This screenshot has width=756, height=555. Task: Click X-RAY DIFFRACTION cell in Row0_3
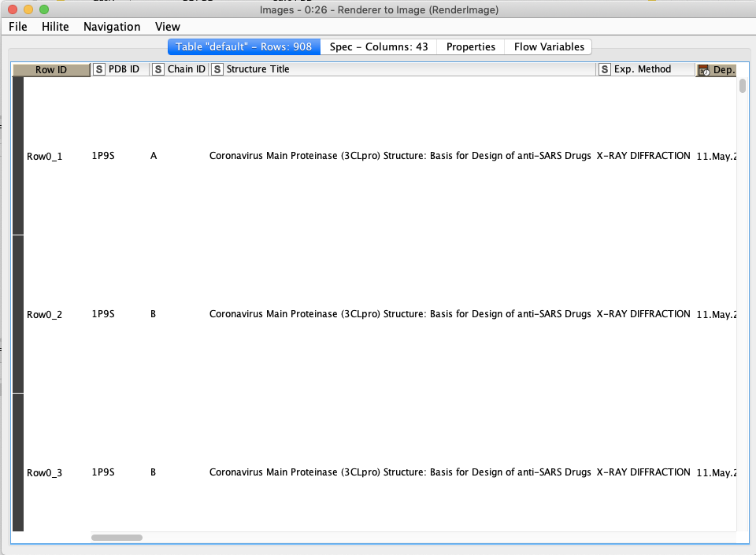tap(643, 472)
